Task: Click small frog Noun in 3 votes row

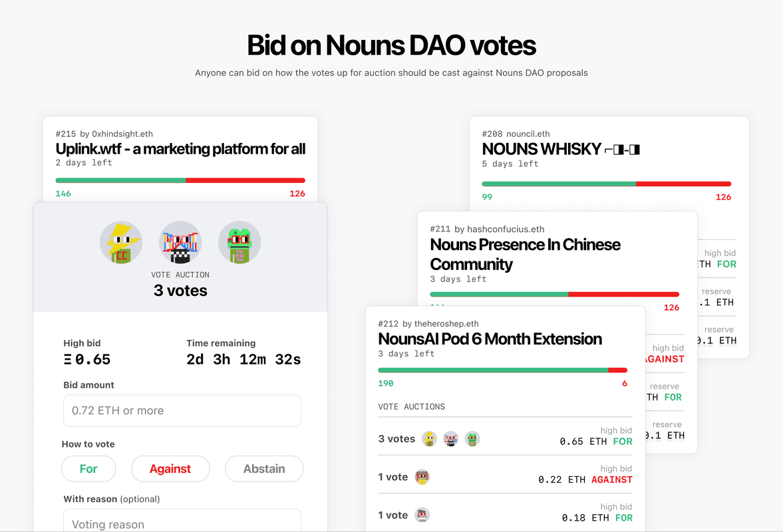Action: (472, 439)
